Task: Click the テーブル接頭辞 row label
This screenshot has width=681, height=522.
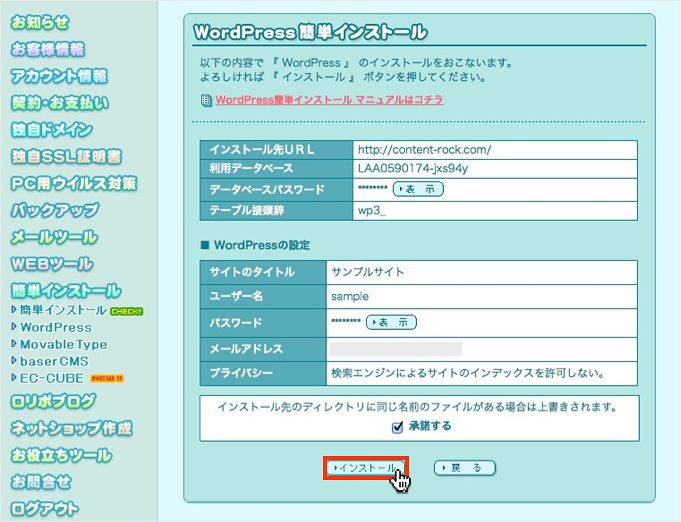Action: 246,211
